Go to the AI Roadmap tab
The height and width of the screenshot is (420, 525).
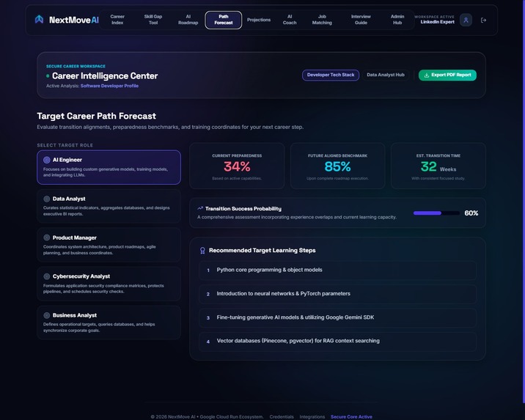[188, 20]
